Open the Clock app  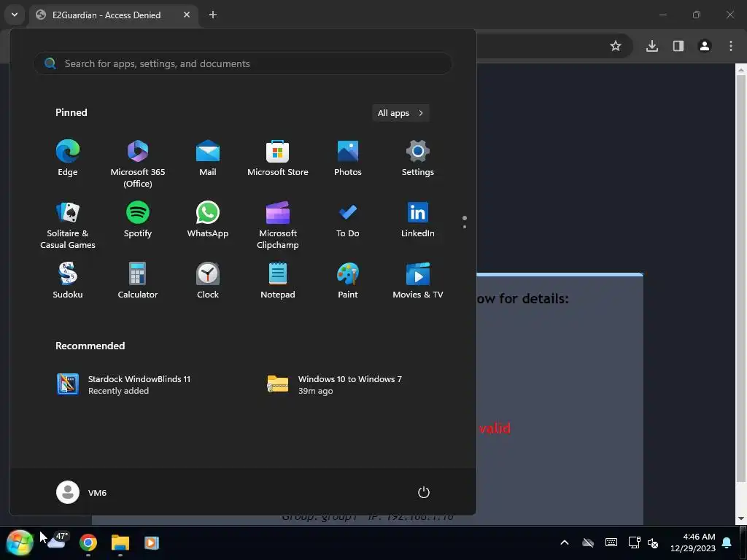coord(208,281)
